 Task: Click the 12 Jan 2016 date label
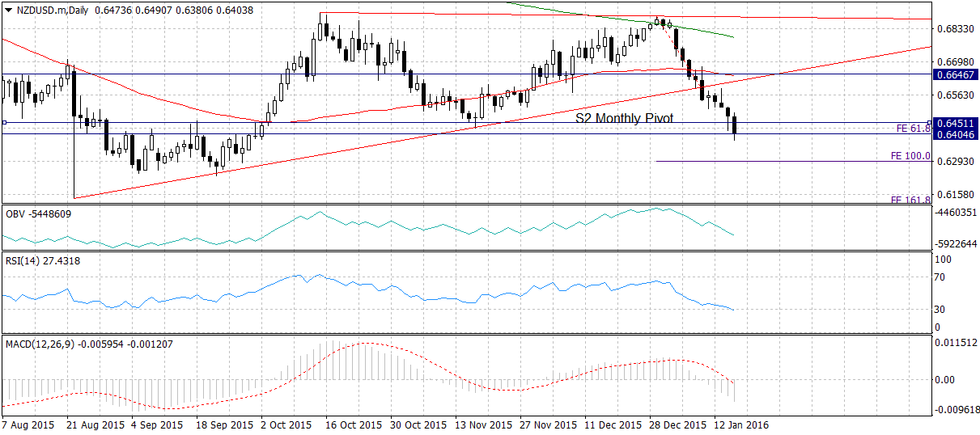pos(739,424)
